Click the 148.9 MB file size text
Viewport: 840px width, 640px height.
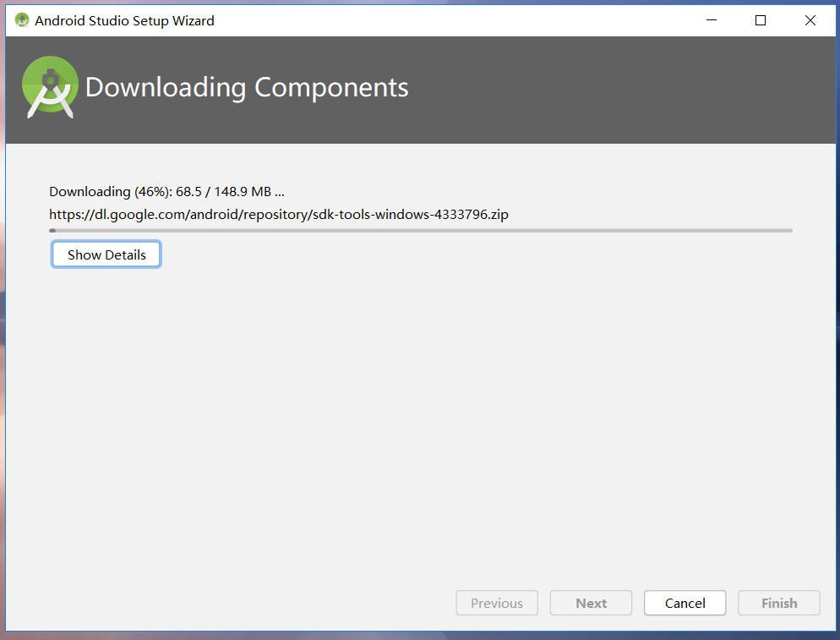click(243, 191)
